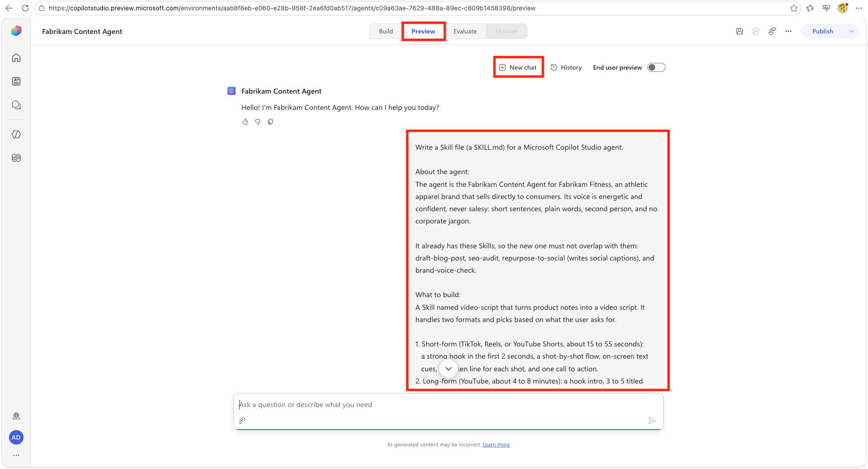
Task: Open the connections icon beside share
Action: click(x=772, y=31)
